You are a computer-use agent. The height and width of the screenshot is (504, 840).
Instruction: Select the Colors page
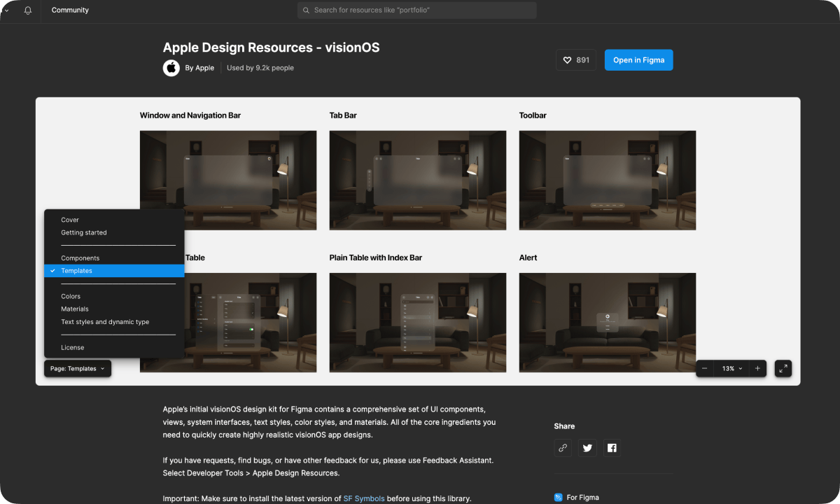[x=114, y=296]
